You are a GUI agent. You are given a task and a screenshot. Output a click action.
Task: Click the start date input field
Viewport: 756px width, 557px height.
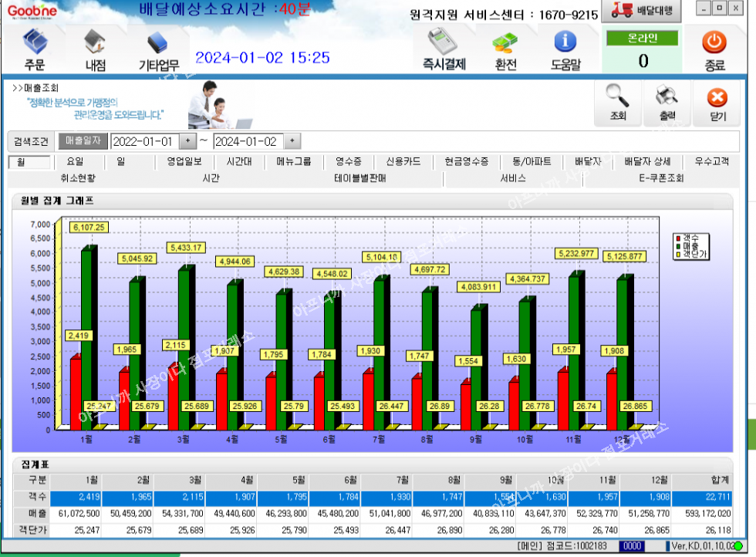[144, 141]
